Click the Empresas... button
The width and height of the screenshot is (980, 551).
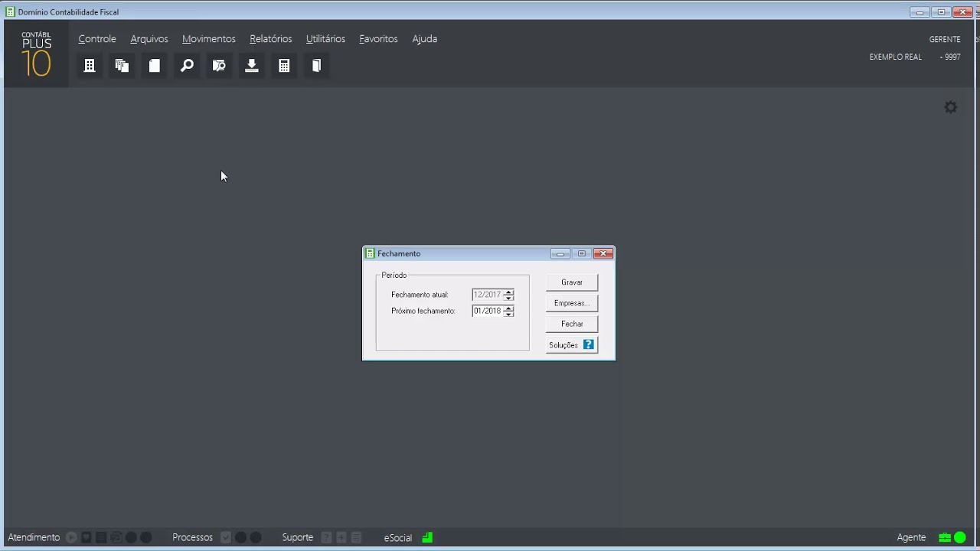coord(572,303)
